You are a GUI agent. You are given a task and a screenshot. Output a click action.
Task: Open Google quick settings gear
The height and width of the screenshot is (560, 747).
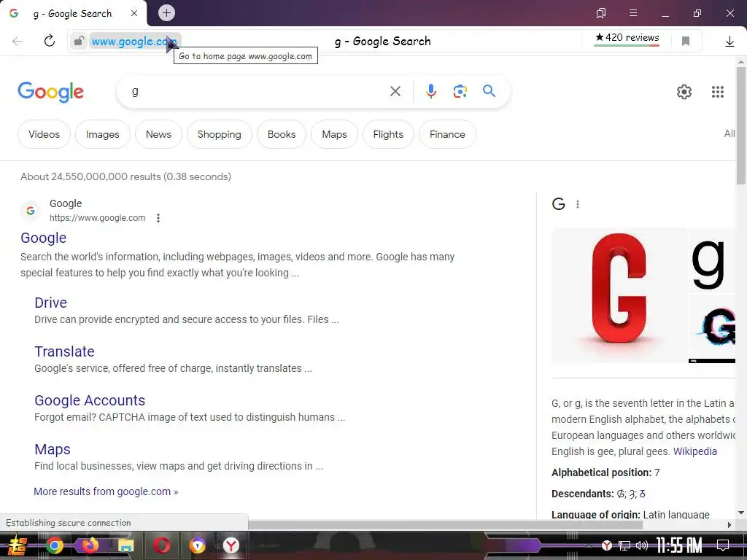[x=684, y=92]
